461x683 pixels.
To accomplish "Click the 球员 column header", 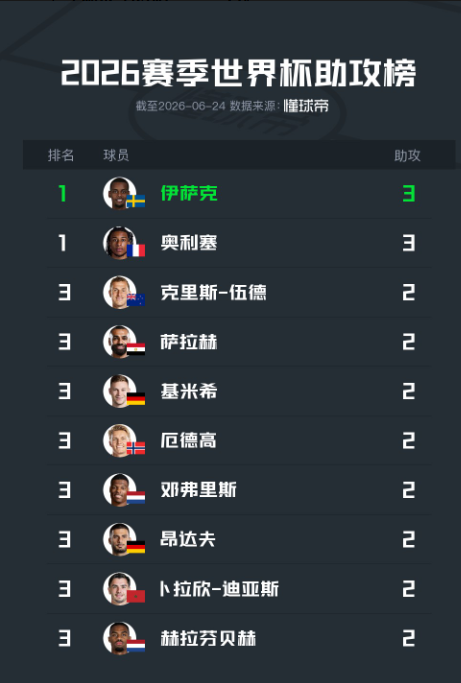I will pos(116,155).
